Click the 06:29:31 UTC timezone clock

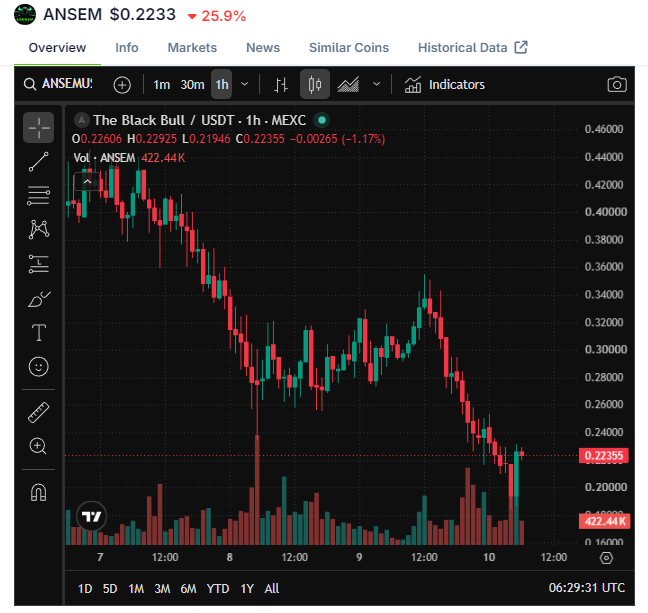586,588
